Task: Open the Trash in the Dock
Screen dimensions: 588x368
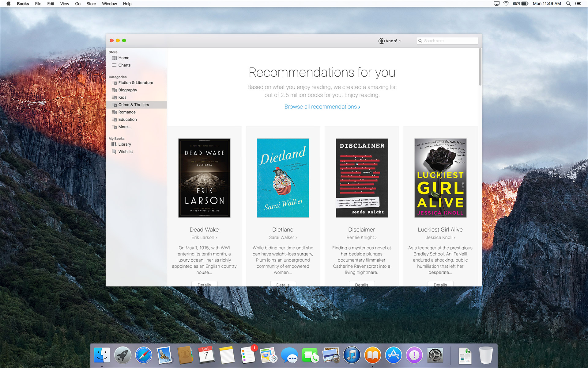Action: pos(486,355)
